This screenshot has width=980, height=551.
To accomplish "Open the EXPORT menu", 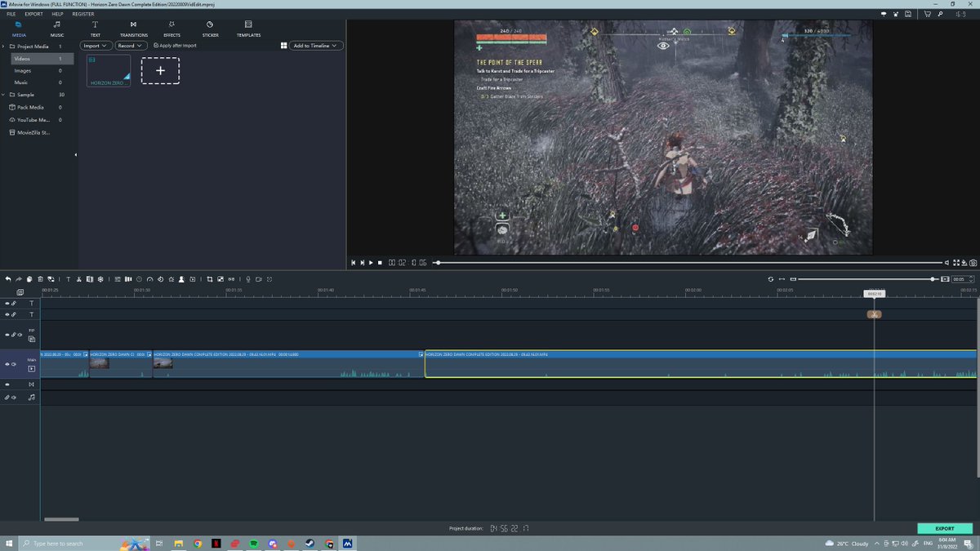I will click(x=34, y=14).
